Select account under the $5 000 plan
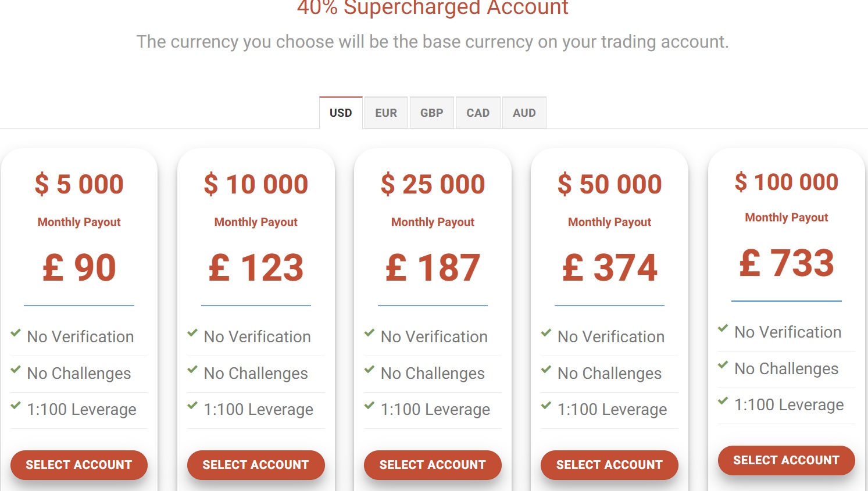 pos(79,465)
